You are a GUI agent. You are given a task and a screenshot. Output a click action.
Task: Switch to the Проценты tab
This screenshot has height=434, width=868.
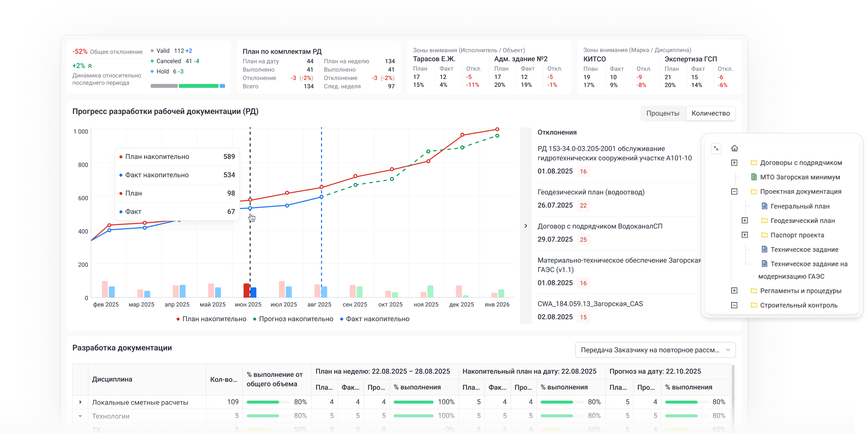coord(663,114)
